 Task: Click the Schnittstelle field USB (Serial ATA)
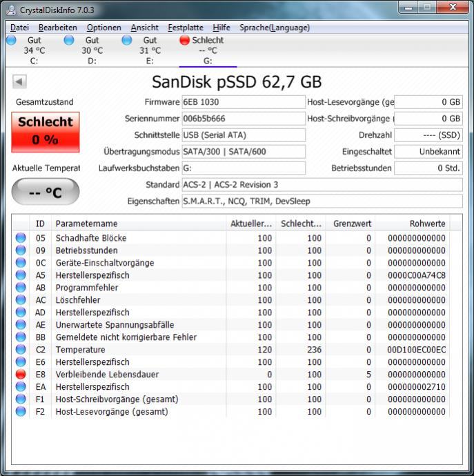[244, 135]
